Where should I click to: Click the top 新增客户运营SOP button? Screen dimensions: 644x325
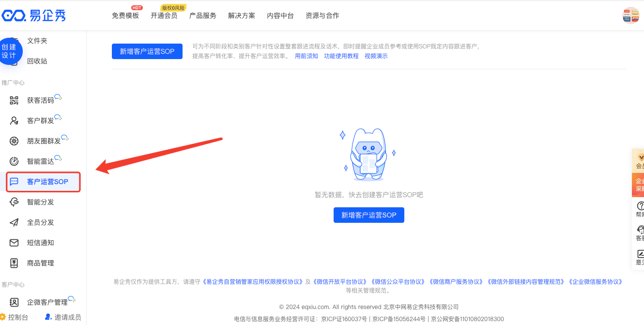coord(147,51)
